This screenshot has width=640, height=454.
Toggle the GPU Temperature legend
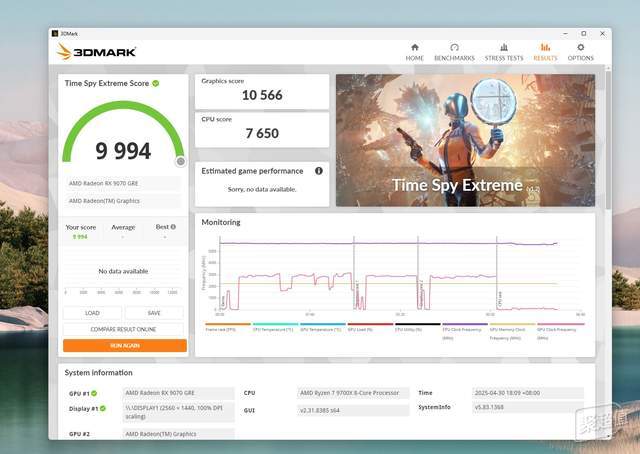click(322, 327)
